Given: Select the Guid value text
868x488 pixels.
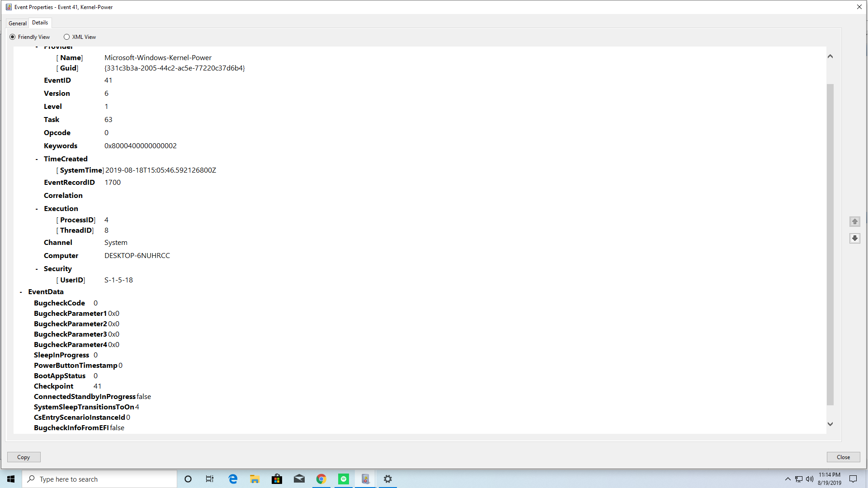Looking at the screenshot, I should coord(175,68).
